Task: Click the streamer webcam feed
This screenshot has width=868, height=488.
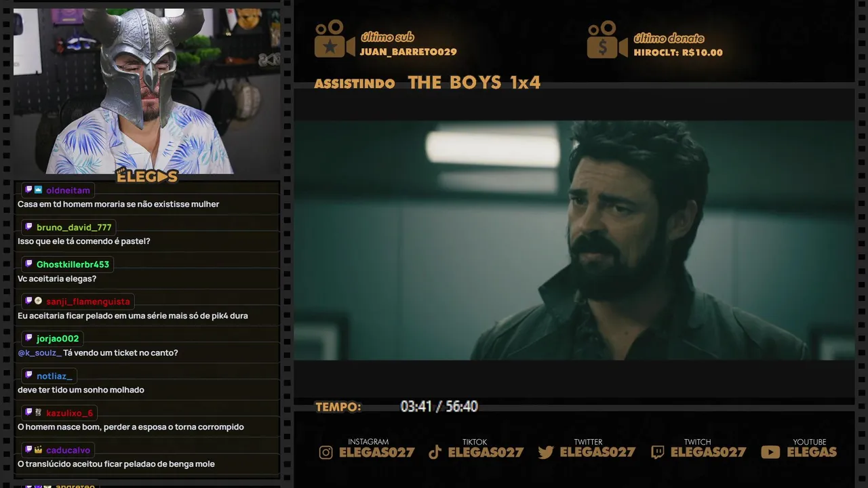Action: [x=146, y=91]
